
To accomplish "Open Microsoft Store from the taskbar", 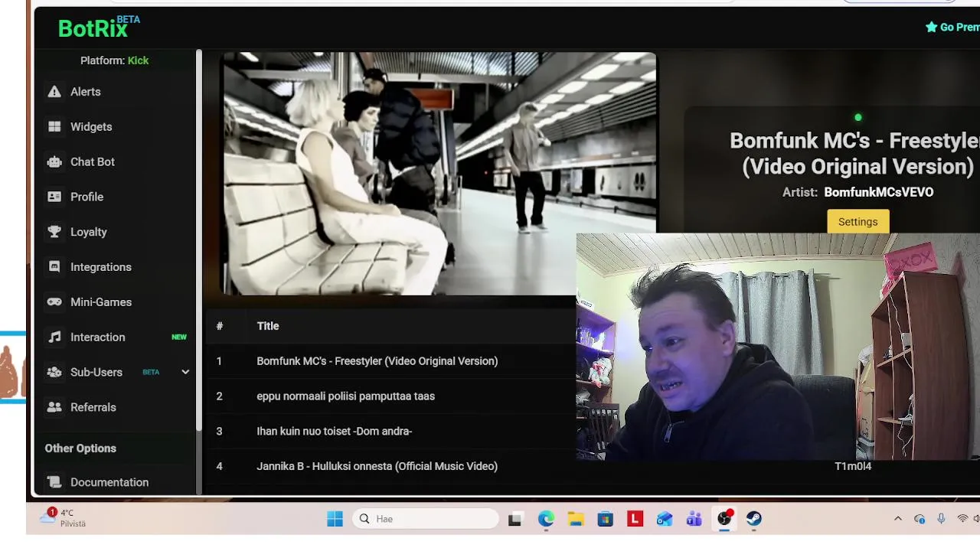I will click(606, 519).
